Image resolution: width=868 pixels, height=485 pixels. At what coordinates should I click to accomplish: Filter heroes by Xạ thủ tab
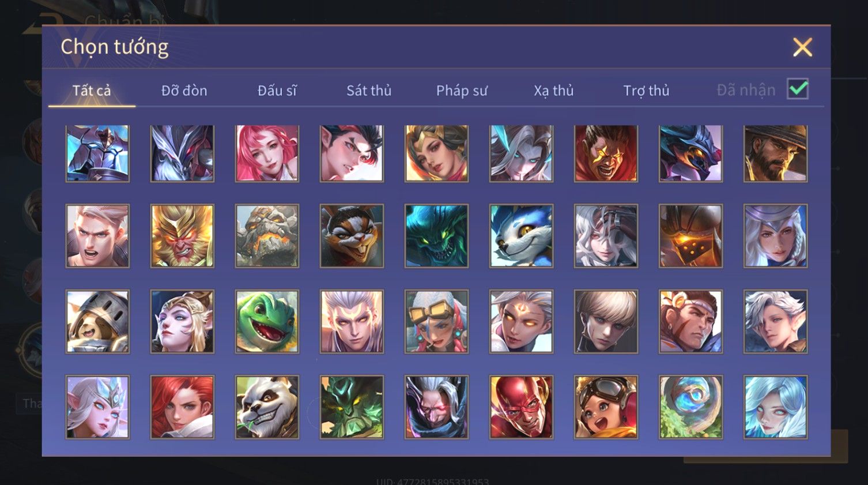pos(553,91)
